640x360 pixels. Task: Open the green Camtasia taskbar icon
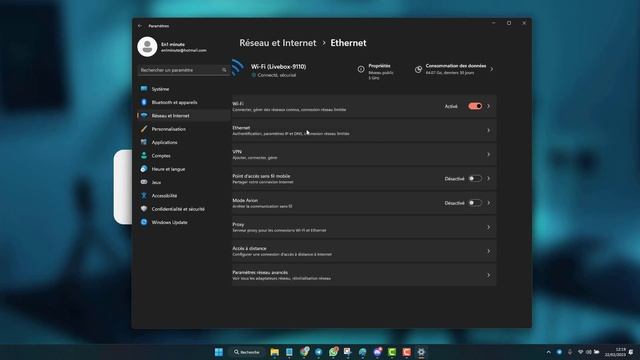pyautogui.click(x=392, y=352)
